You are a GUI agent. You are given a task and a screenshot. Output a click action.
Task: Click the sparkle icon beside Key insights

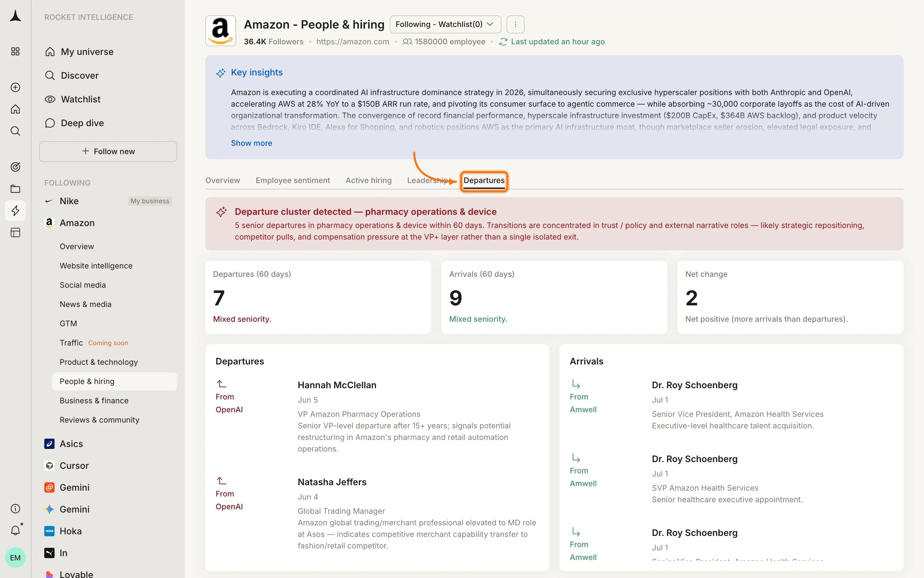[x=221, y=73]
